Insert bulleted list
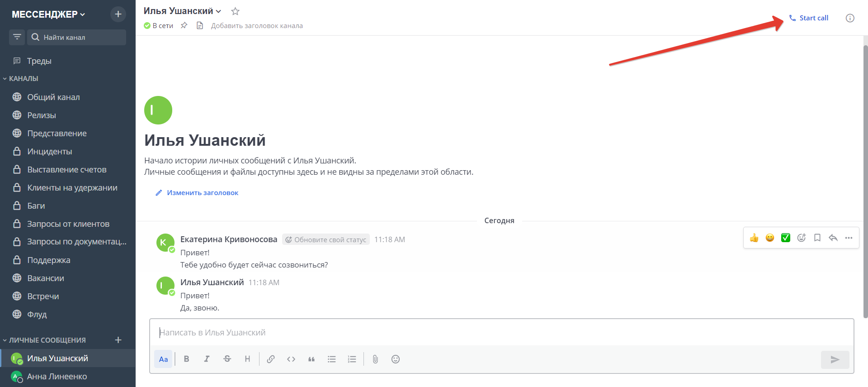The width and height of the screenshot is (868, 387). tap(332, 359)
